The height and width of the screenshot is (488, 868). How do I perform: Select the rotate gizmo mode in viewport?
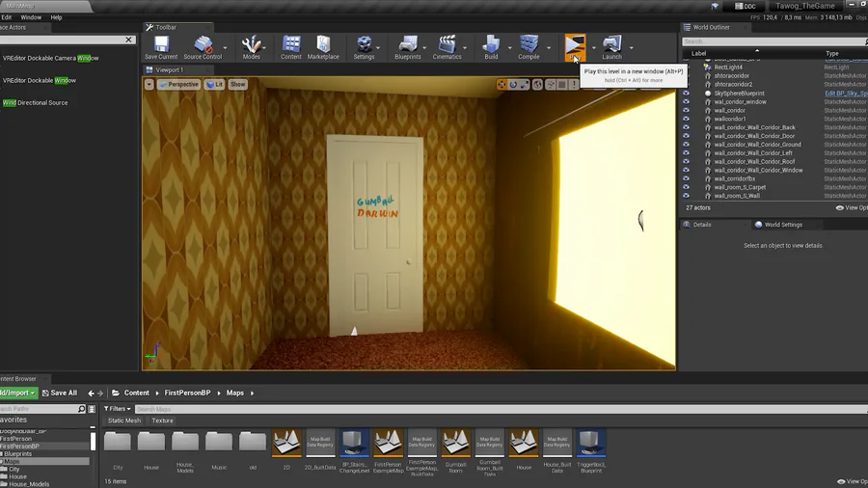click(x=513, y=85)
